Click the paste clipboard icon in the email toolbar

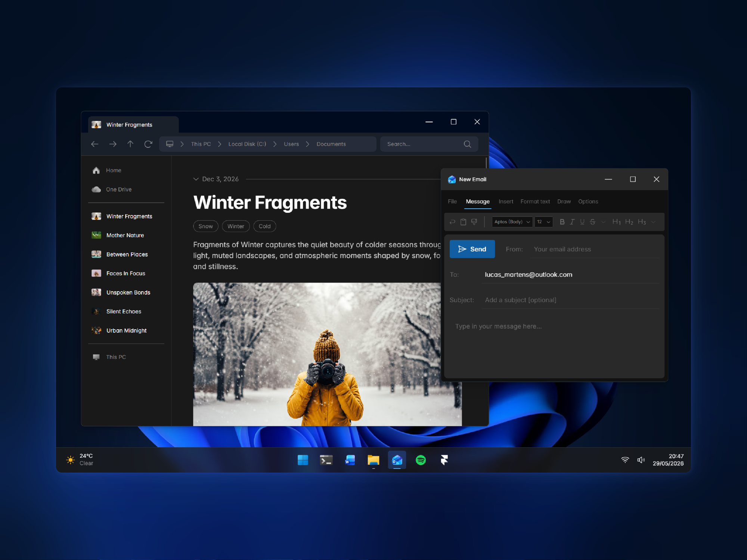pyautogui.click(x=463, y=222)
